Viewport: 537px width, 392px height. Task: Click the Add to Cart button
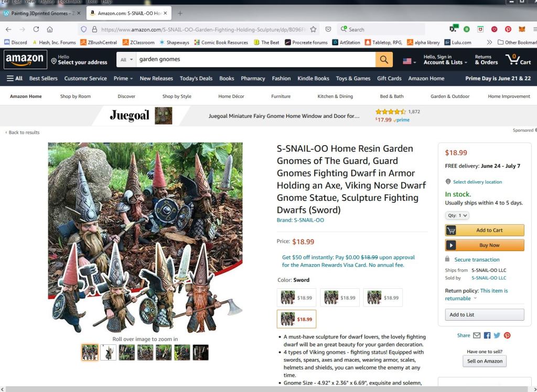(x=485, y=230)
